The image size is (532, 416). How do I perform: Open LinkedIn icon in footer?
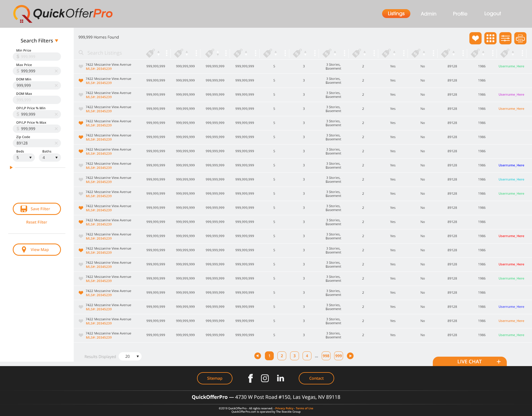pyautogui.click(x=280, y=378)
